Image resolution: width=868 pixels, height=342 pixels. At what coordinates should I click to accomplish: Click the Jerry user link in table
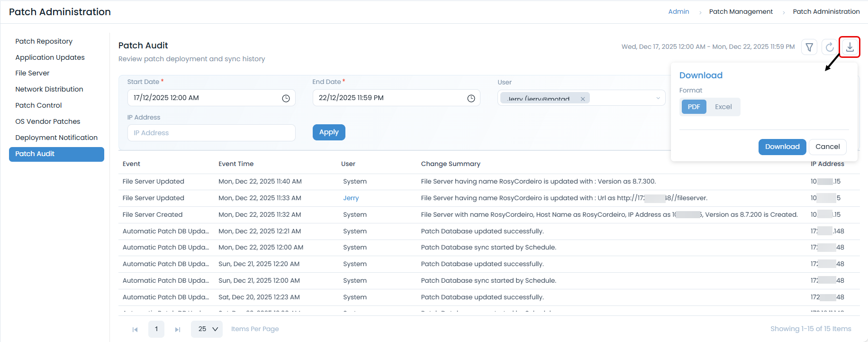tap(351, 198)
